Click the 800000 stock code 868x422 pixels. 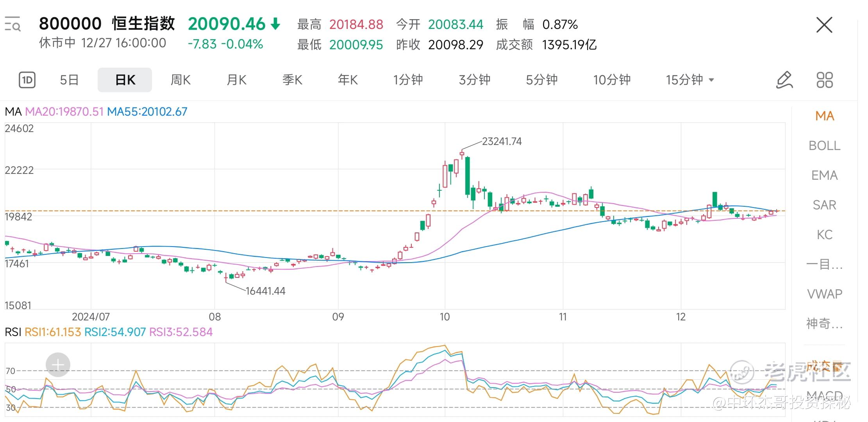pyautogui.click(x=70, y=24)
